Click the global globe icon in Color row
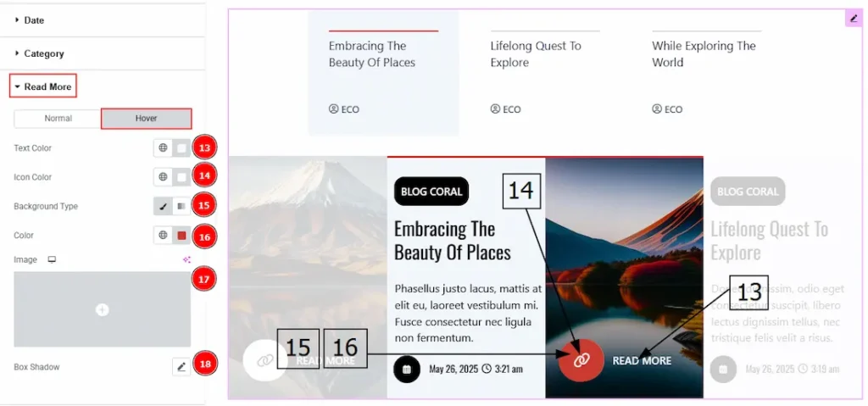868x406 pixels. (163, 236)
